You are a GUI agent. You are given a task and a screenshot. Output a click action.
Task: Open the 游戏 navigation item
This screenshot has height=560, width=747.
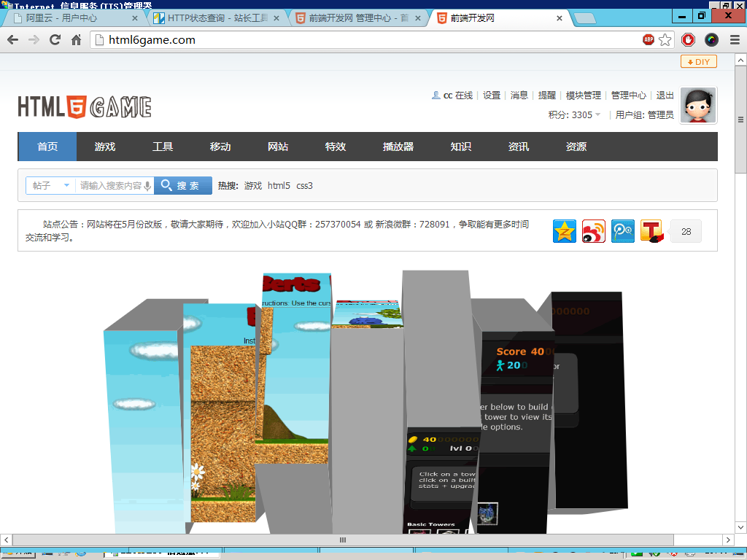pos(105,147)
